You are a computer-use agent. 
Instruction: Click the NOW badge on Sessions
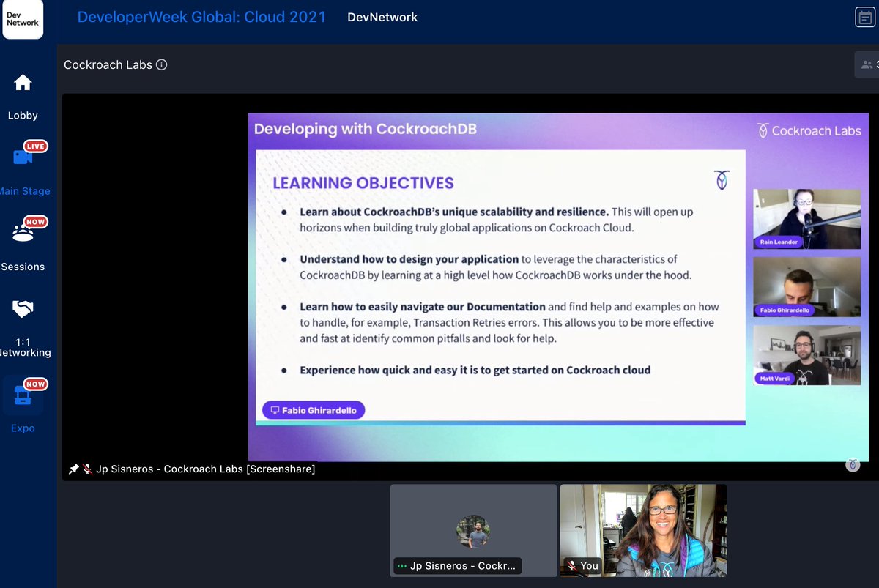[x=35, y=222]
